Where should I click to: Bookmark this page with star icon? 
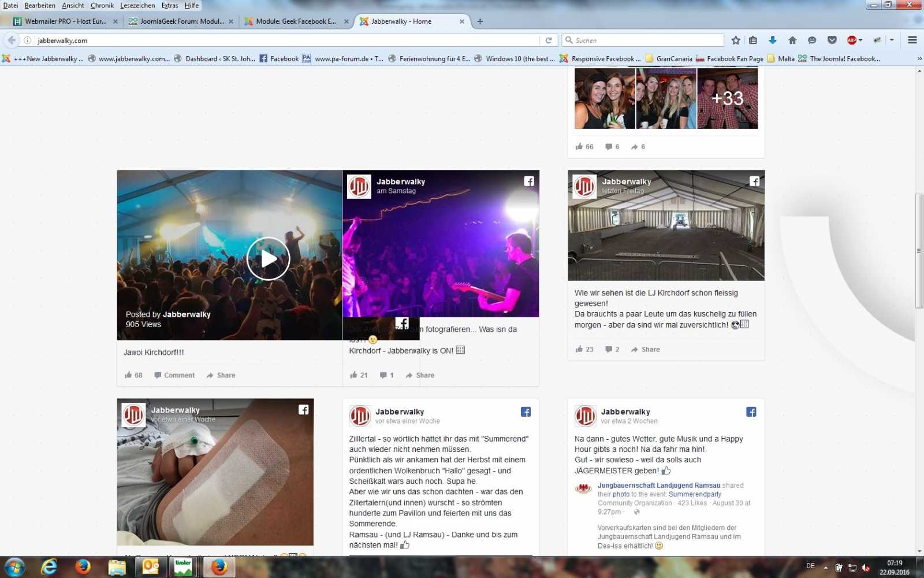click(735, 40)
